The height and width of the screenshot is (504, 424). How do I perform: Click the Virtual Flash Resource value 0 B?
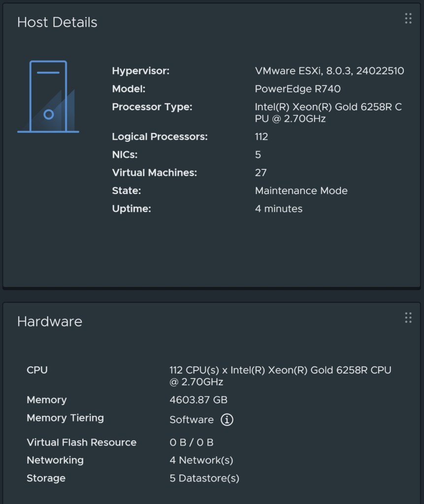(193, 442)
